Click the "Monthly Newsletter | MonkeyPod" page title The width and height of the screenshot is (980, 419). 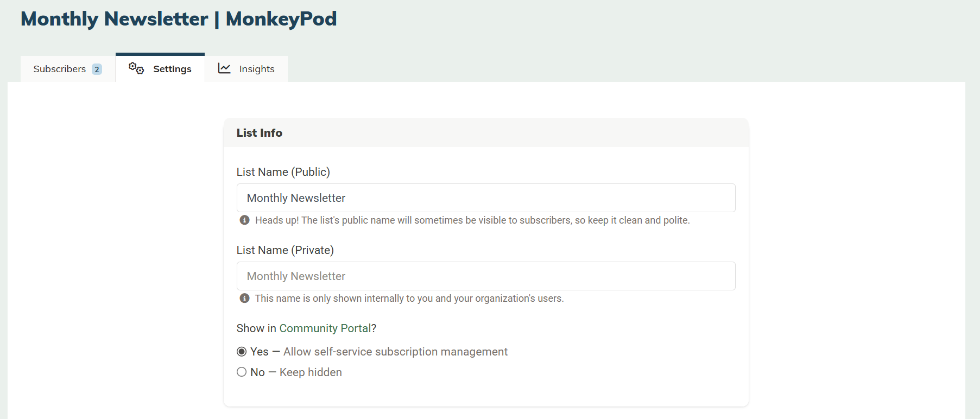click(179, 19)
